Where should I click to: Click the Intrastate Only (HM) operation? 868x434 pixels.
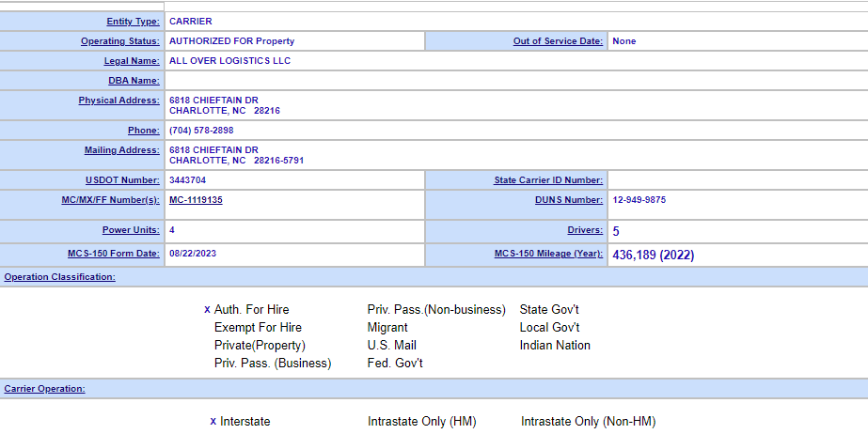point(422,421)
